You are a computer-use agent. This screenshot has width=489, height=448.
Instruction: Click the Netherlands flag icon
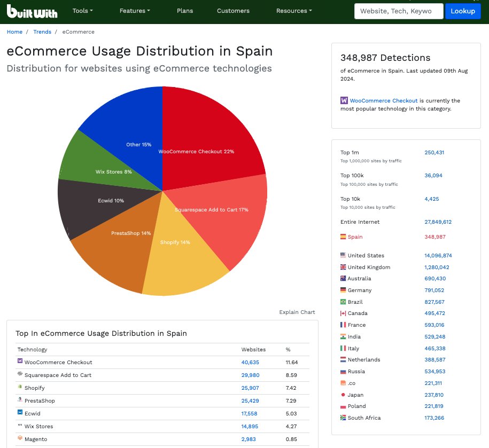pos(343,359)
